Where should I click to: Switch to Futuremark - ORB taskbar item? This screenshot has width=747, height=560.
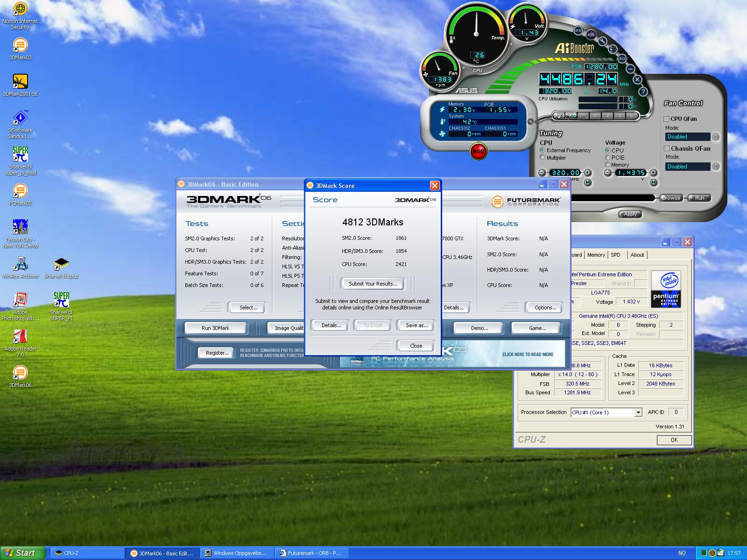pyautogui.click(x=311, y=553)
